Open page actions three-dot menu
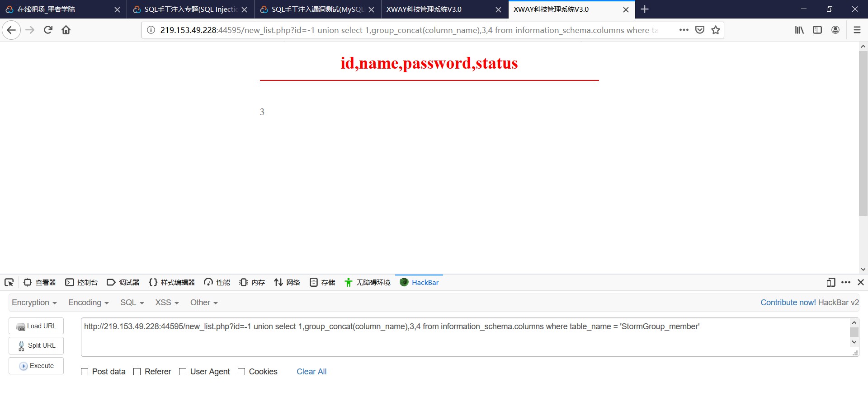This screenshot has width=868, height=401. click(684, 30)
